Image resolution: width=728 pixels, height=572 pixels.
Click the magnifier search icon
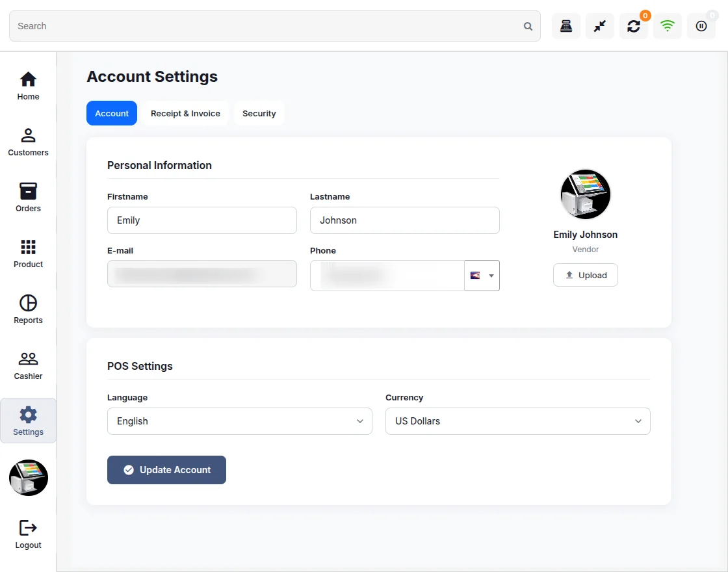(528, 27)
